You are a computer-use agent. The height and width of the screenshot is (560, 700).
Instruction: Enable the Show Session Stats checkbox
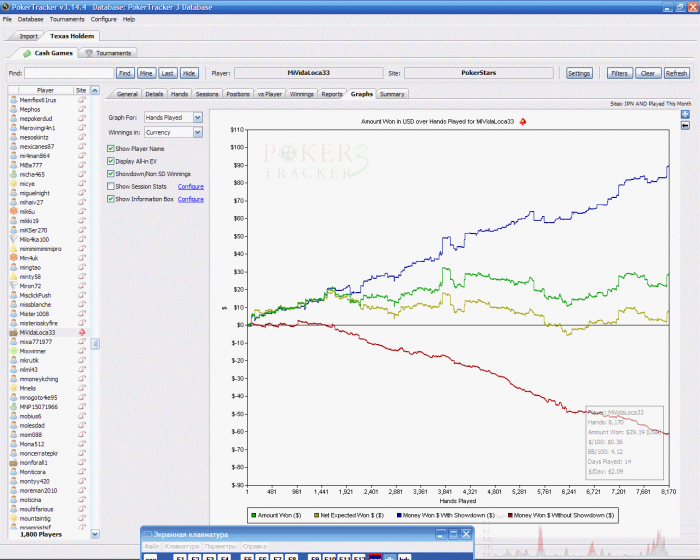[111, 186]
